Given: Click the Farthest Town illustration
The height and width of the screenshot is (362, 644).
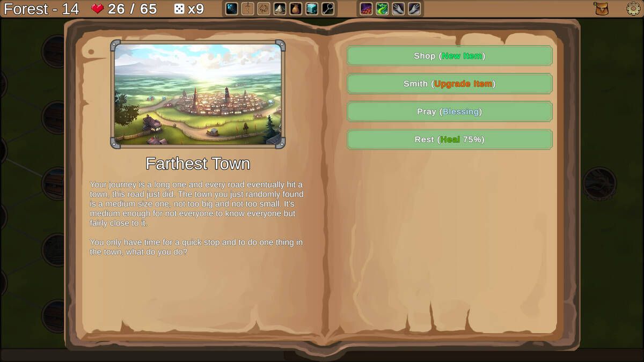Looking at the screenshot, I should pyautogui.click(x=198, y=94).
